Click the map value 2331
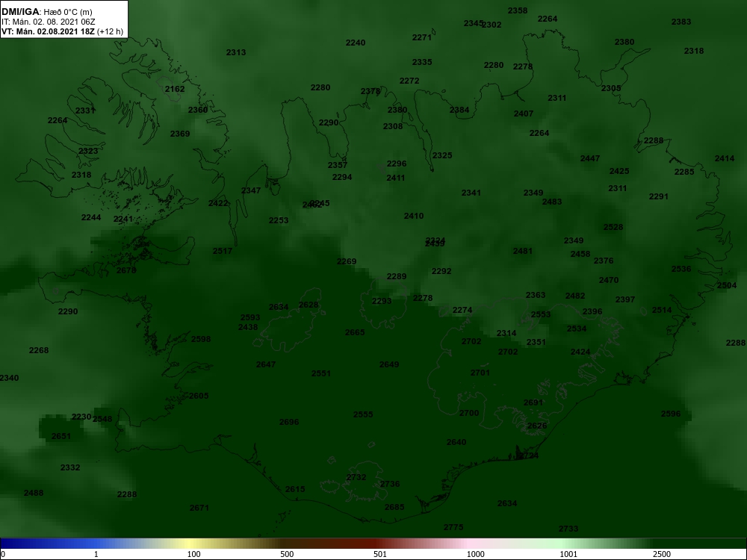747x560 pixels. [85, 111]
